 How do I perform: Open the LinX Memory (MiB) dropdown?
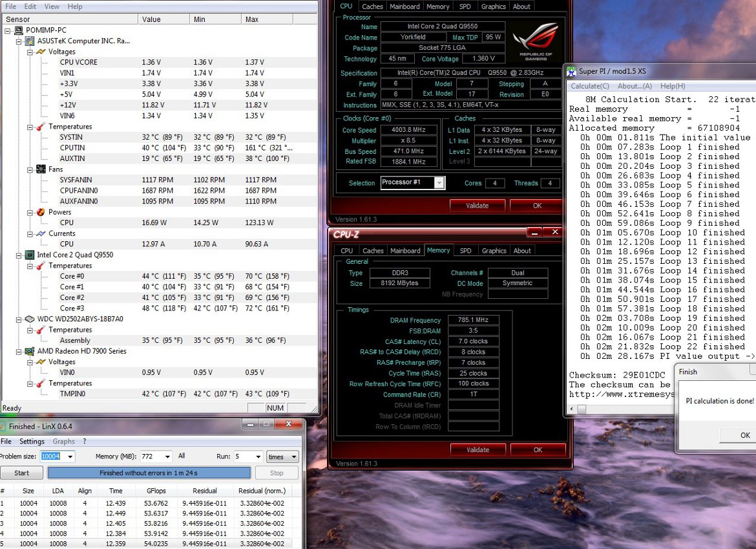tap(167, 457)
